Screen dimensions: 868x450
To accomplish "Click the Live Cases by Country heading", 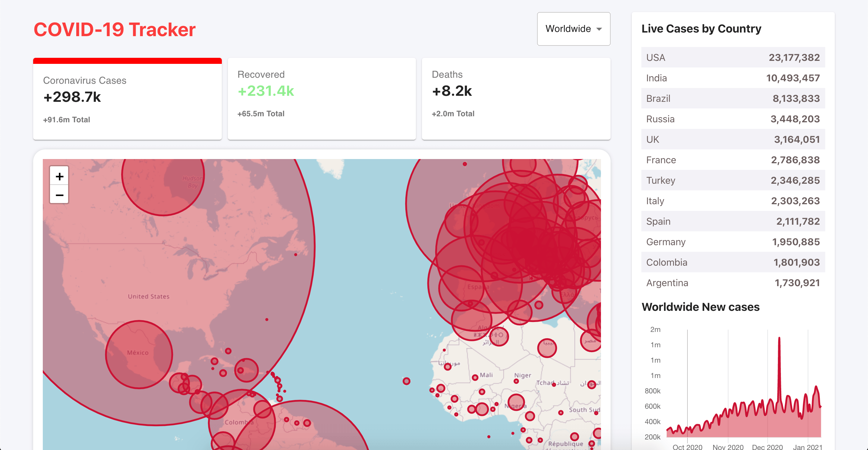I will tap(701, 29).
